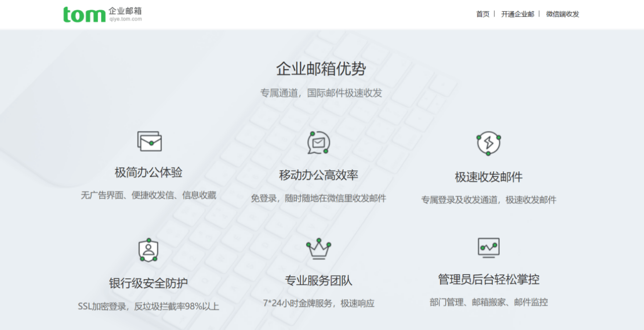
Task: Click the TOM logo in header
Action: 84,15
